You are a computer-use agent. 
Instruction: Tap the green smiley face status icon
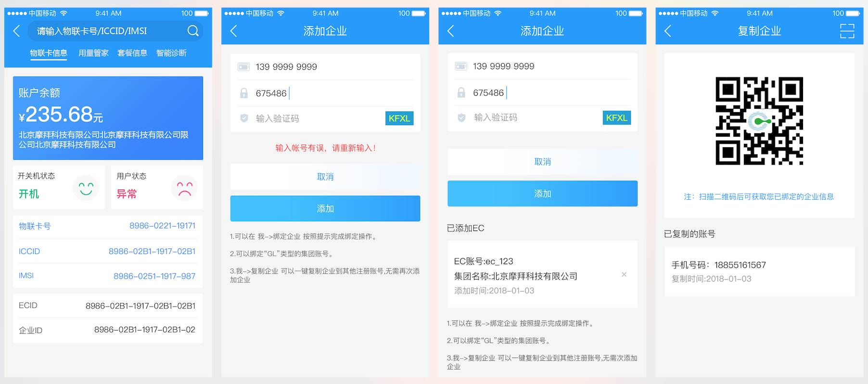(x=86, y=188)
